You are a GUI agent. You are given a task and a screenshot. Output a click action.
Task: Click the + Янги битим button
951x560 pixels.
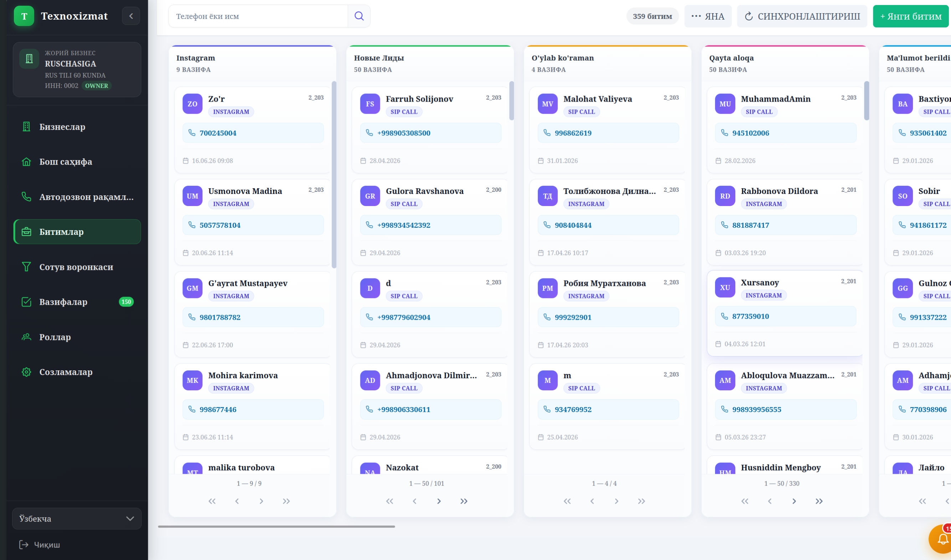pos(911,16)
